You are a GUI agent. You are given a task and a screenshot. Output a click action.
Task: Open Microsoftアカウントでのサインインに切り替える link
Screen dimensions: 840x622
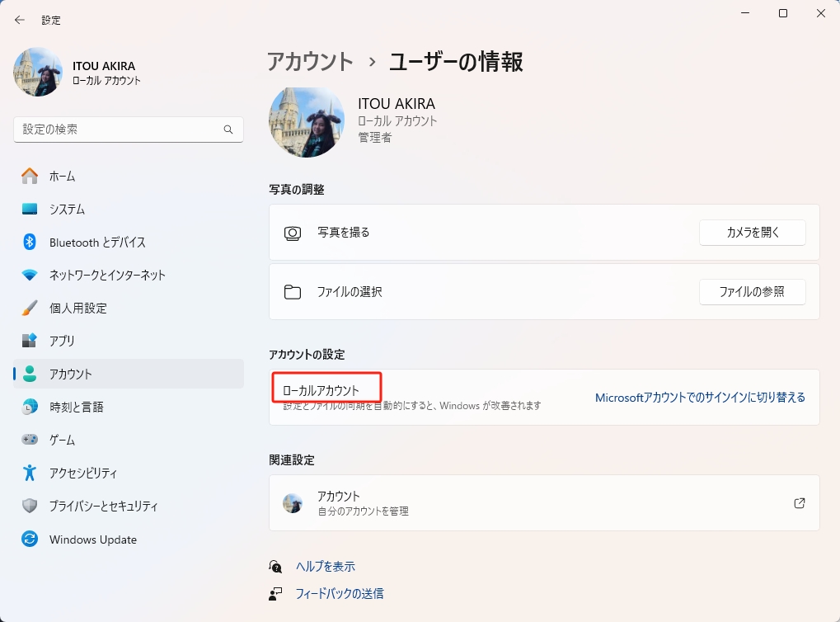point(699,397)
